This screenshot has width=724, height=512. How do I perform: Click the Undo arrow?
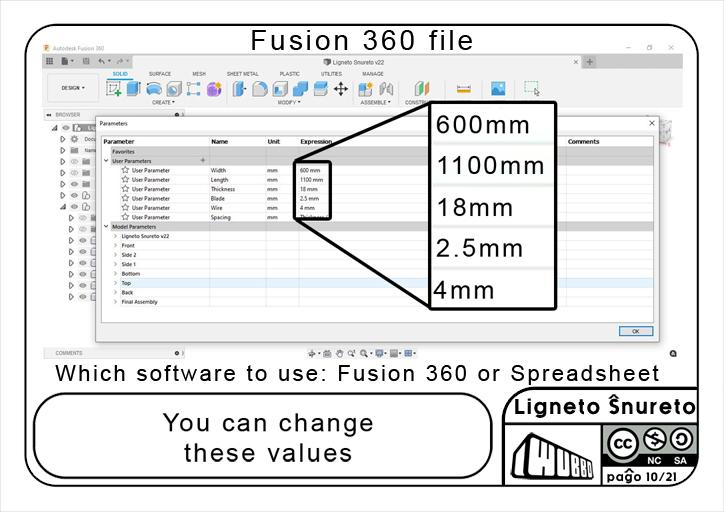coord(101,61)
